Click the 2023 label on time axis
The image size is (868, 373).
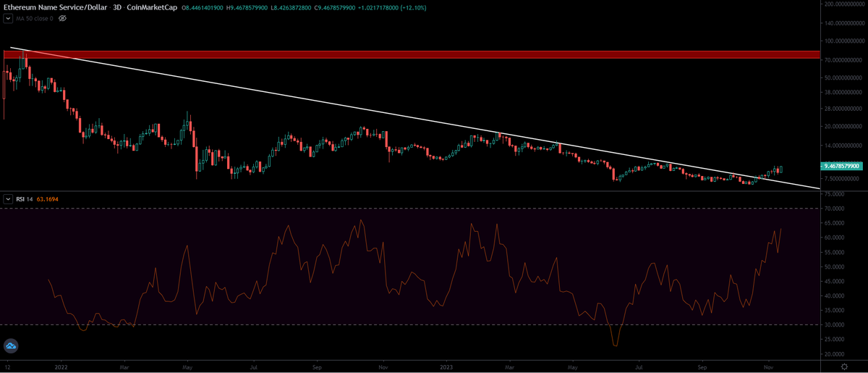[447, 367]
